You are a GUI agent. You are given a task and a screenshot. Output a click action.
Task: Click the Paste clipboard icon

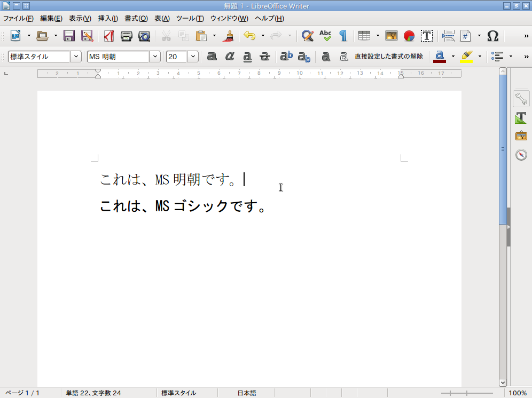[201, 36]
